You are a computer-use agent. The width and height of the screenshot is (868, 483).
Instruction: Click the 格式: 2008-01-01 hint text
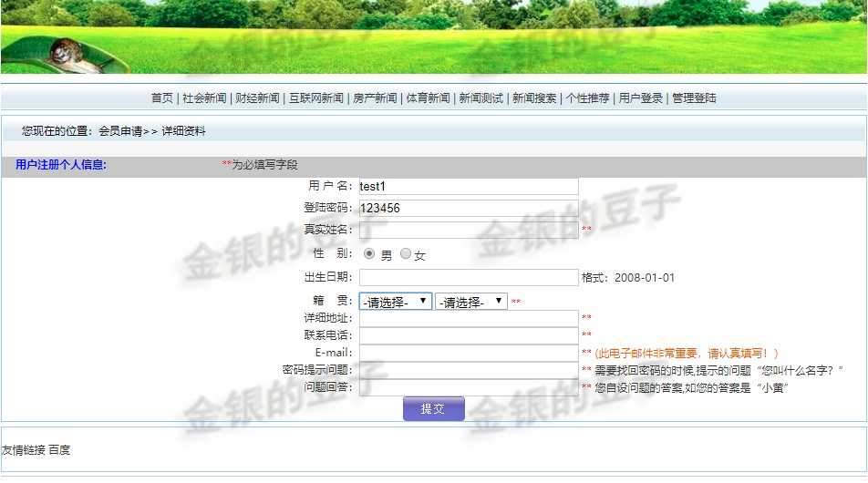point(627,278)
